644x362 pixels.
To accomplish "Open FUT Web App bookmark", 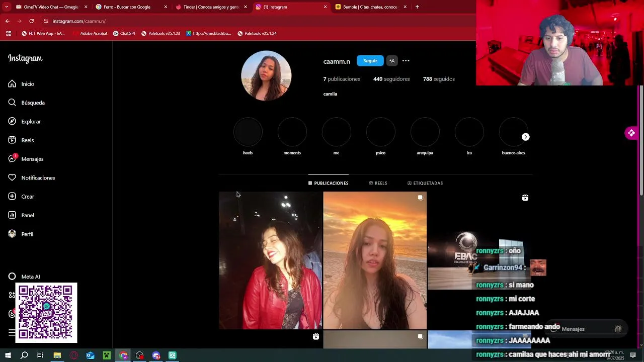I will point(43,34).
